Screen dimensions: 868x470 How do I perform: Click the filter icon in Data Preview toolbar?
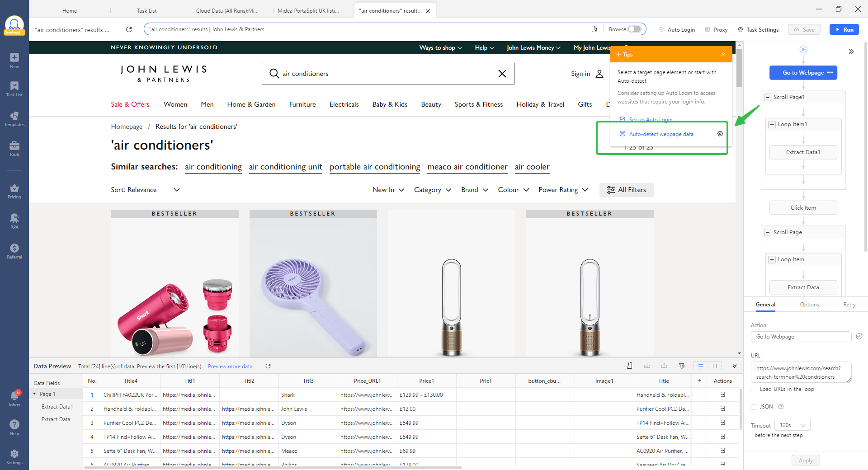682,366
